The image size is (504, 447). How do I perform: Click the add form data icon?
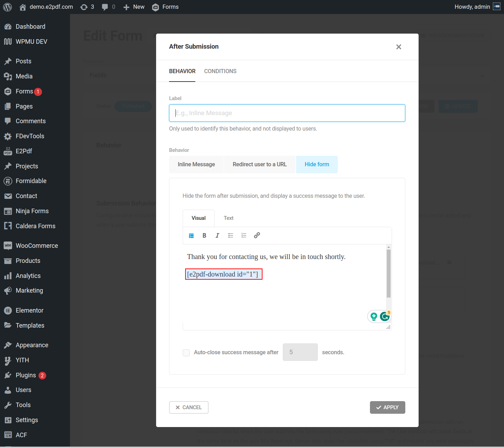(191, 236)
